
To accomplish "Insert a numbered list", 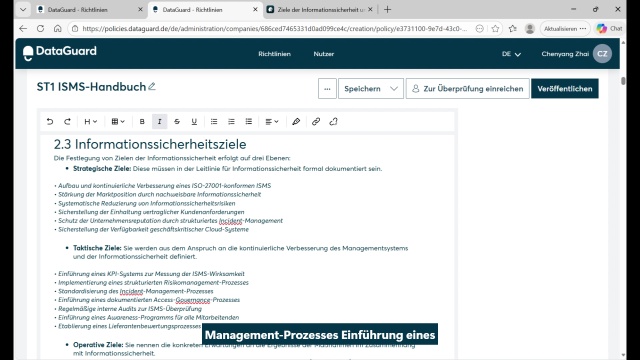I will point(231,122).
